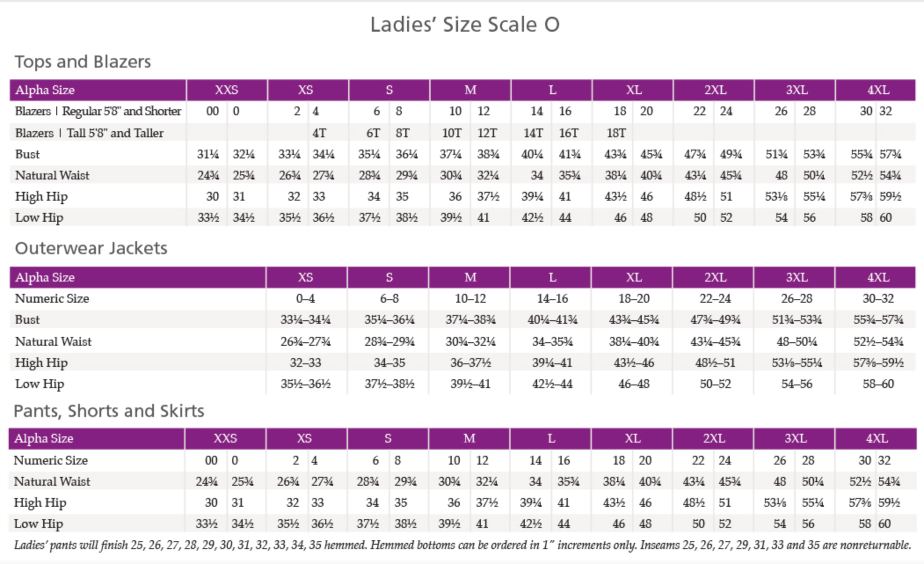The height and width of the screenshot is (564, 924).
Task: Click "Numeric Size" label in Outerwear Jackets table
Action: [x=52, y=299]
